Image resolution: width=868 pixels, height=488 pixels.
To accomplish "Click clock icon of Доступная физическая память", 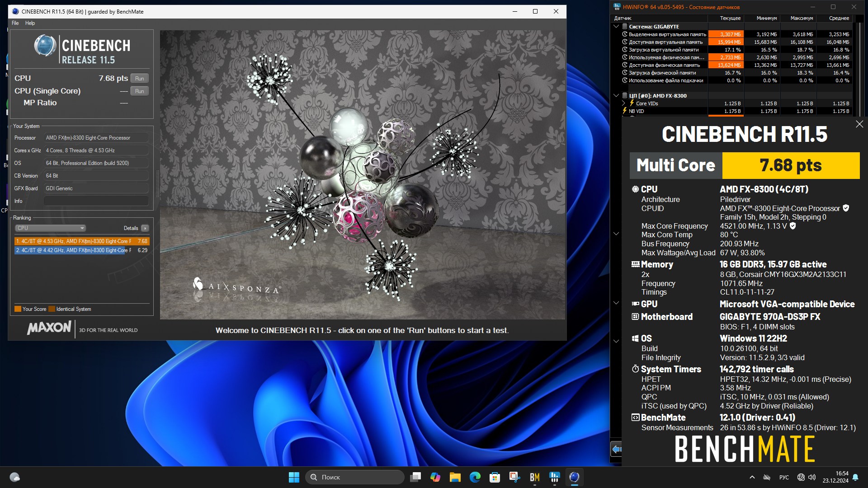I will pos(625,65).
